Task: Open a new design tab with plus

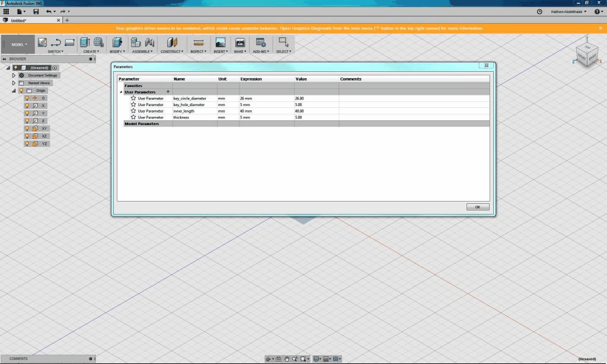Action: pos(67,21)
